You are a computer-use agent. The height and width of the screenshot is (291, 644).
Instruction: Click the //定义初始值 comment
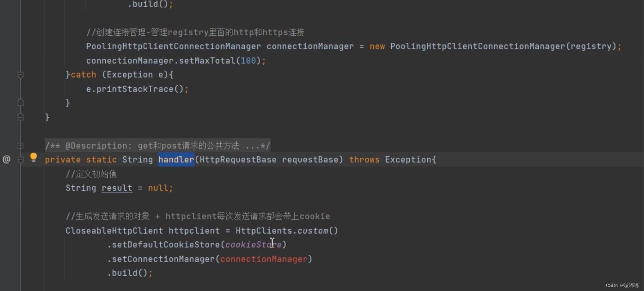point(91,174)
